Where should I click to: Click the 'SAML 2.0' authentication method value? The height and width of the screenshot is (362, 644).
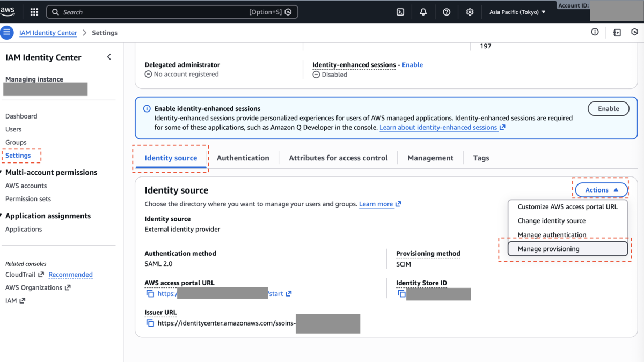point(158,264)
